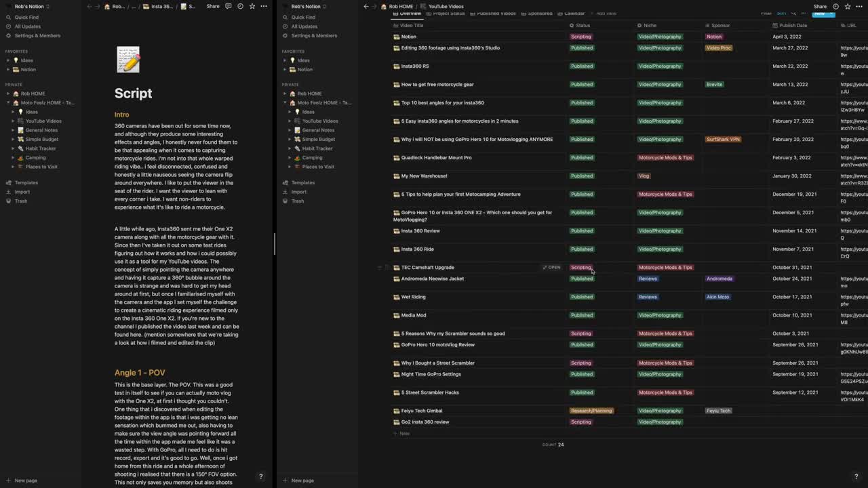
Task: Click the COUNT 24 table footer
Action: (x=553, y=445)
